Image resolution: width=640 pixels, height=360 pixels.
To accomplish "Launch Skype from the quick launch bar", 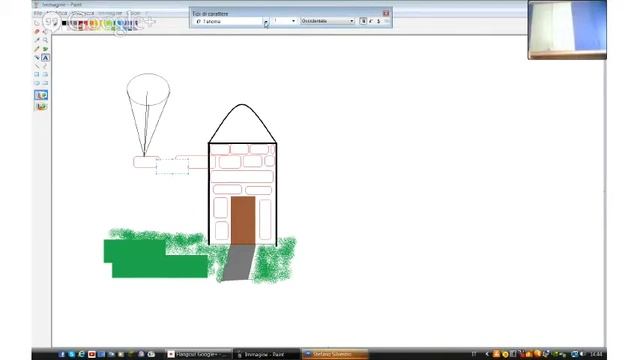I will (71, 354).
